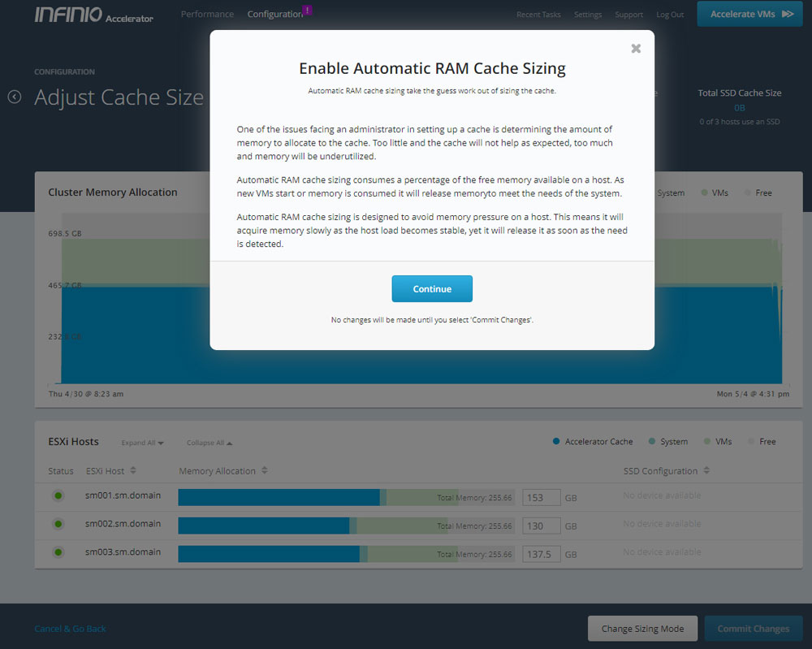Screen dimensions: 812x649
Task: Click the Infinio Accelerator logo
Action: coord(93,15)
